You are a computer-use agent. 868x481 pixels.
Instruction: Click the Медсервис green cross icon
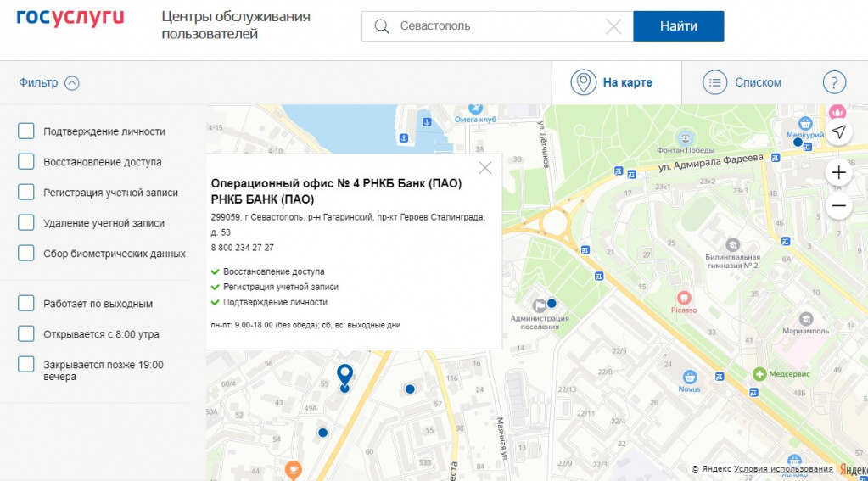[x=759, y=374]
